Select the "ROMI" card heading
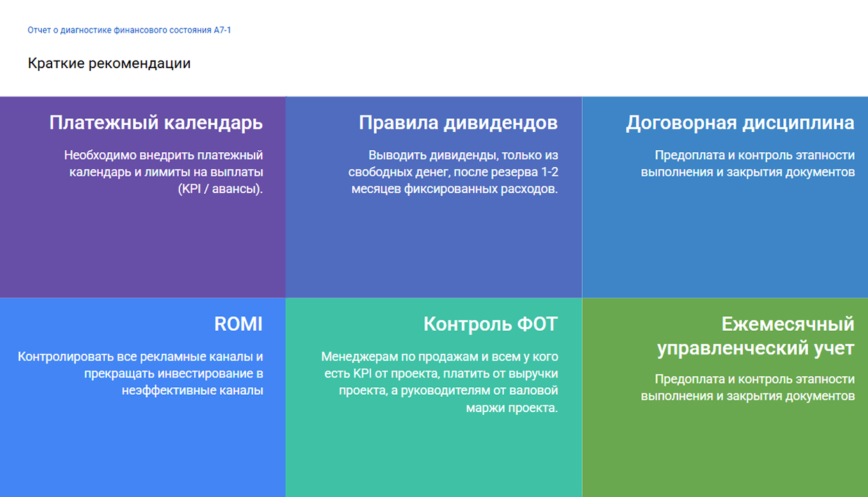This screenshot has width=868, height=497. pyautogui.click(x=239, y=324)
